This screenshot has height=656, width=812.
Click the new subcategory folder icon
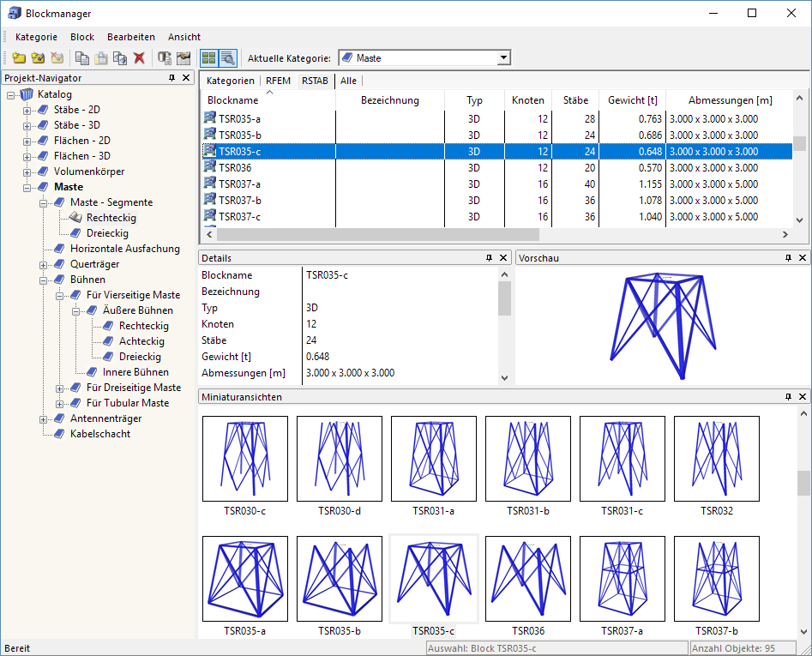[38, 58]
